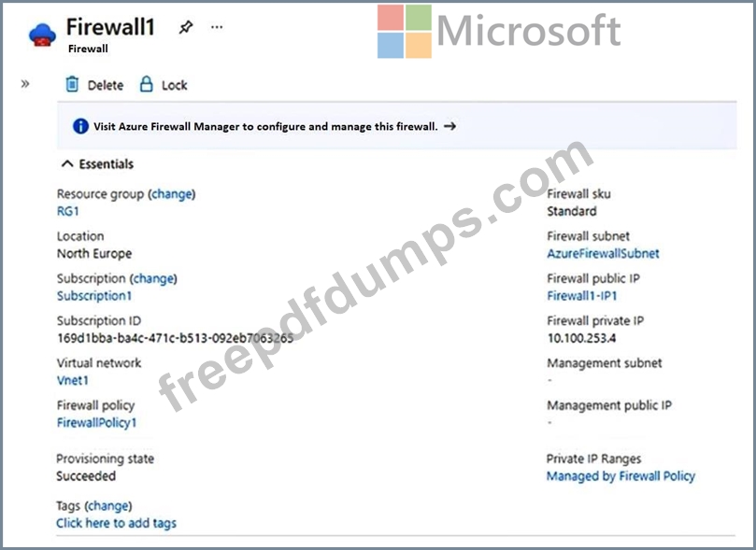
Task: Change the subscription
Action: [x=154, y=278]
